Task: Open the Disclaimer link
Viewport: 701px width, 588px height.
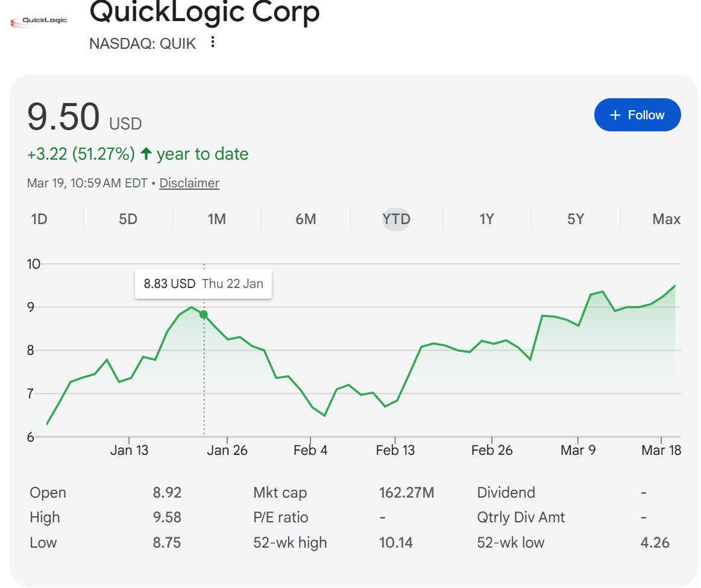Action: [189, 183]
